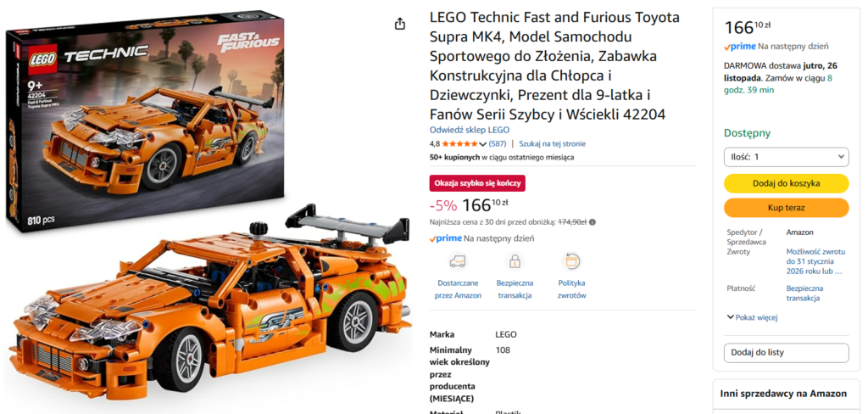Click the five-star rating icons

[x=459, y=143]
